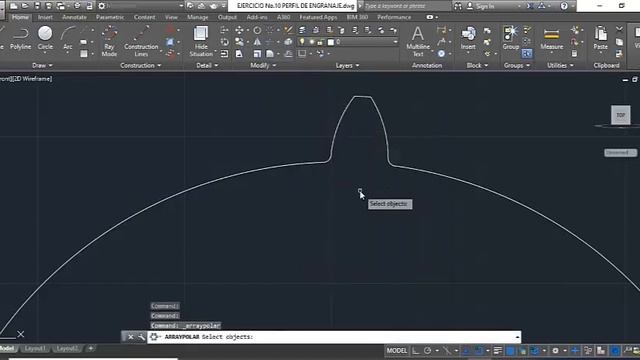Image resolution: width=640 pixels, height=360 pixels.
Task: Click the Unnamed UCS dropdown below ViewCube
Action: (x=620, y=153)
